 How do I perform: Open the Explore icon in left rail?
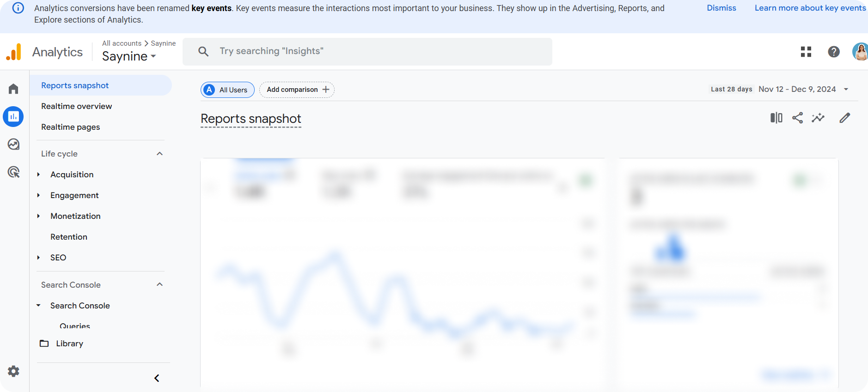13,145
